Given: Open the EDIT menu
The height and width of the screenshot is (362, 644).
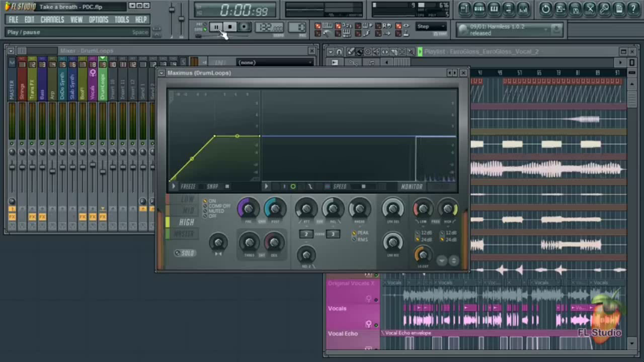Looking at the screenshot, I should pos(29,20).
